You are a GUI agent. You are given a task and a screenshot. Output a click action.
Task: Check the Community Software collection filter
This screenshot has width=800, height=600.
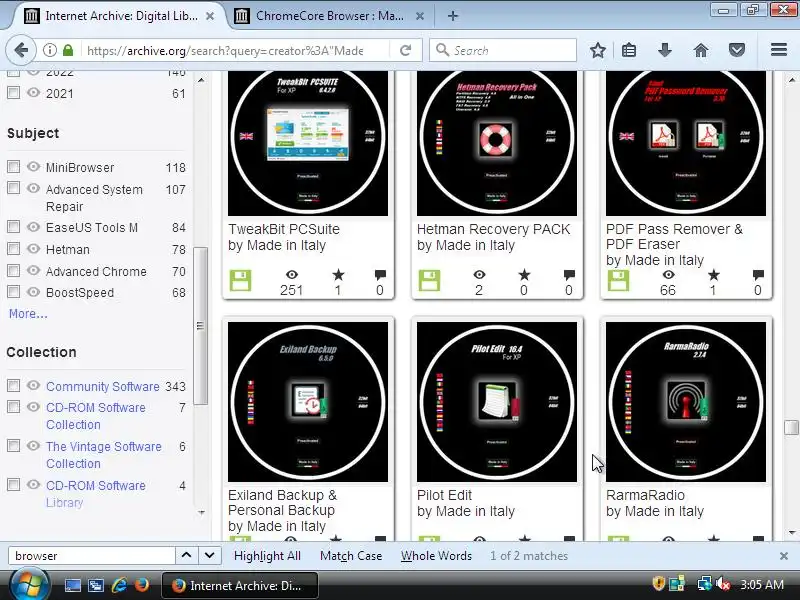[x=14, y=385]
